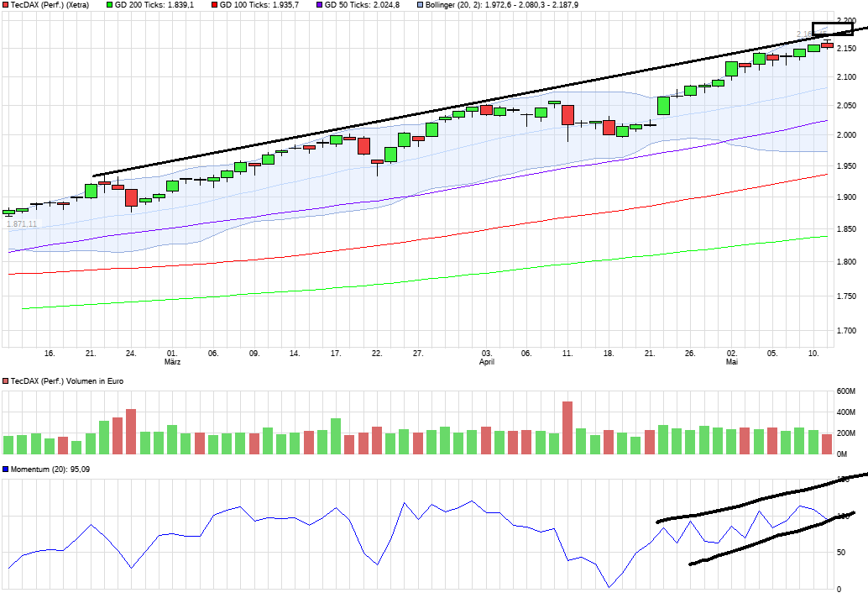Select the 'TecDAX (Perf.) (Xetra)' legend label
Viewport: 868px width, 598px height.
50,5
